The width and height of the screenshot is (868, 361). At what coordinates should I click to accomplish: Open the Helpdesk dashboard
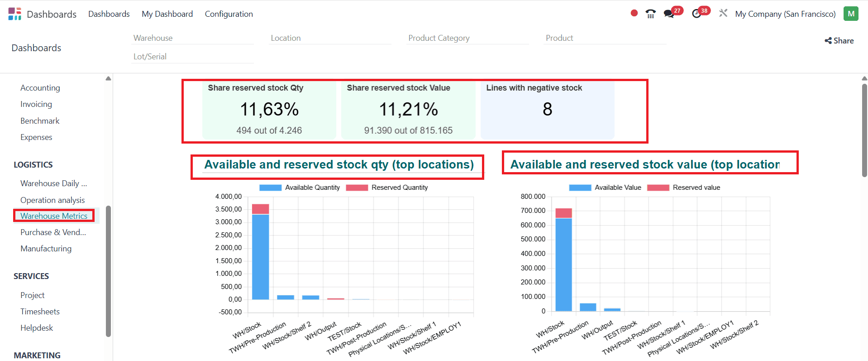[37, 328]
